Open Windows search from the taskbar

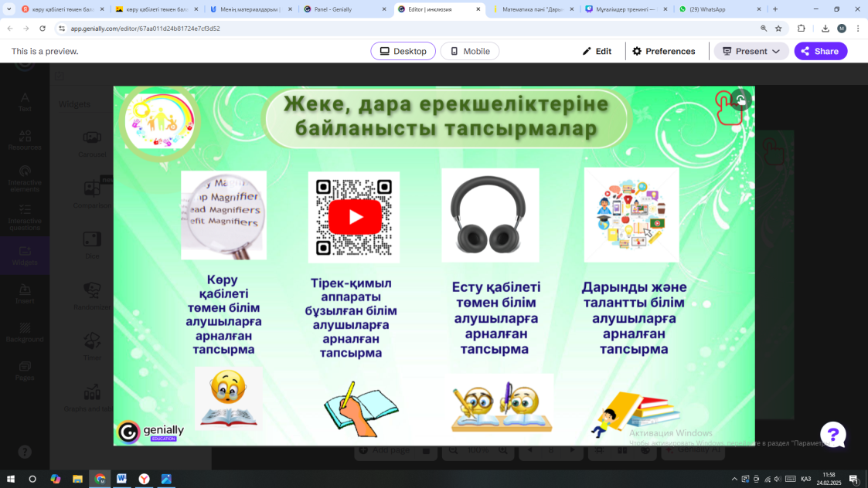[x=32, y=480]
